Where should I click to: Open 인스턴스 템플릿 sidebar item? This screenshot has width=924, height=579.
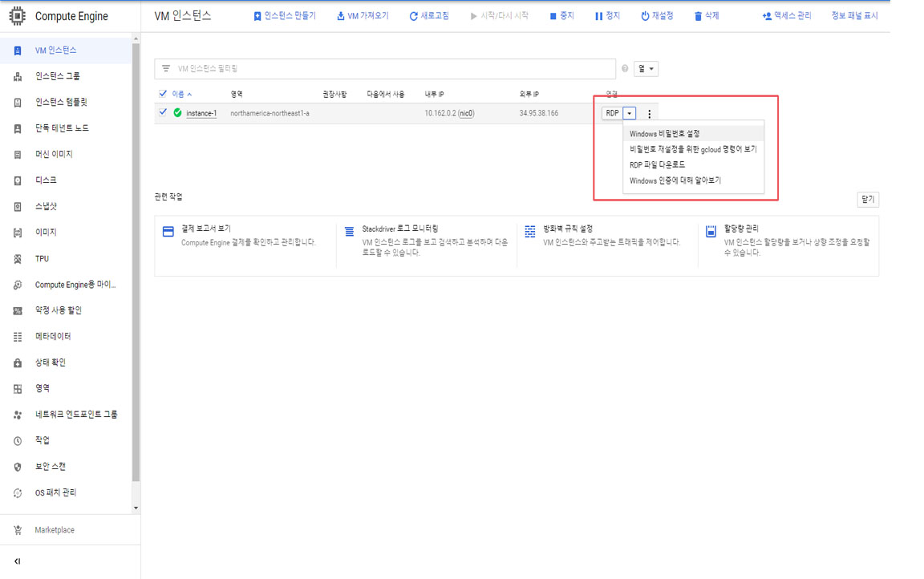click(x=66, y=102)
